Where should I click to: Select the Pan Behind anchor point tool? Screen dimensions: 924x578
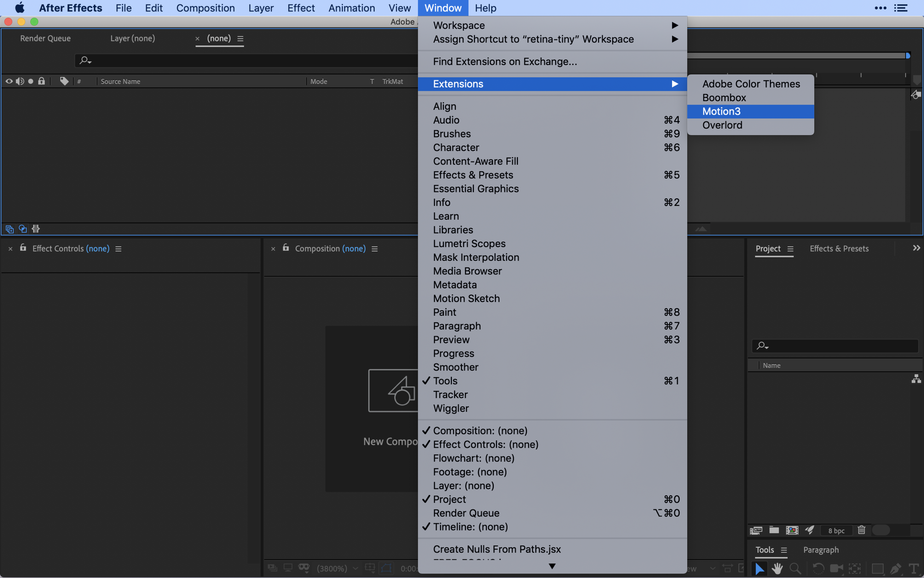855,568
